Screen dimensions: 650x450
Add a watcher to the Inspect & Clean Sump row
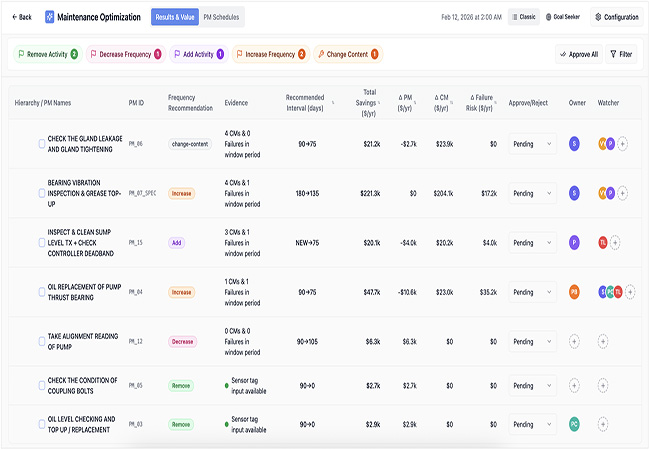(x=615, y=243)
